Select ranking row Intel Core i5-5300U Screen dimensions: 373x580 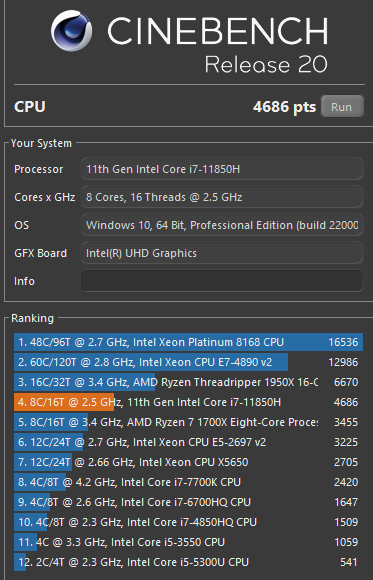(x=188, y=562)
